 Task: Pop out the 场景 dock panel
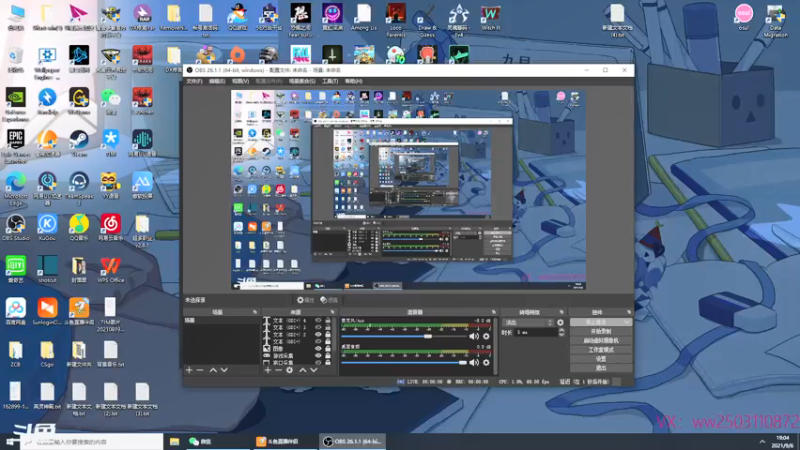click(x=255, y=312)
